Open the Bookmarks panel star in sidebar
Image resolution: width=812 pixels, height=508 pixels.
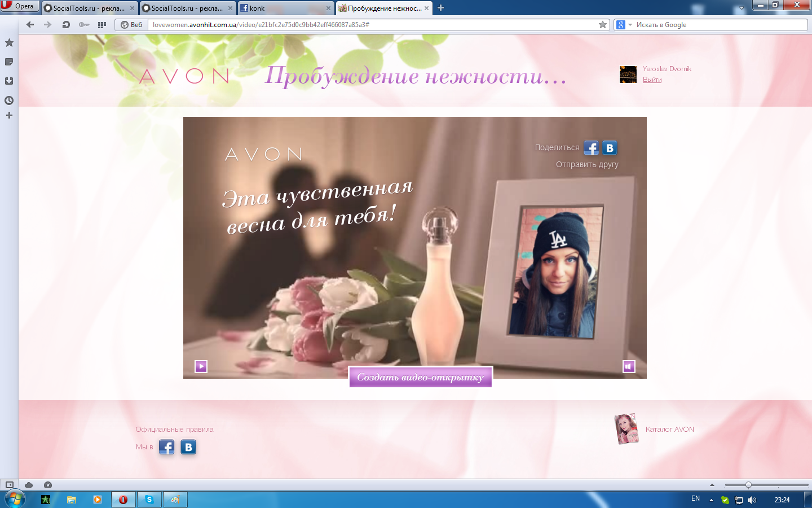click(x=9, y=43)
